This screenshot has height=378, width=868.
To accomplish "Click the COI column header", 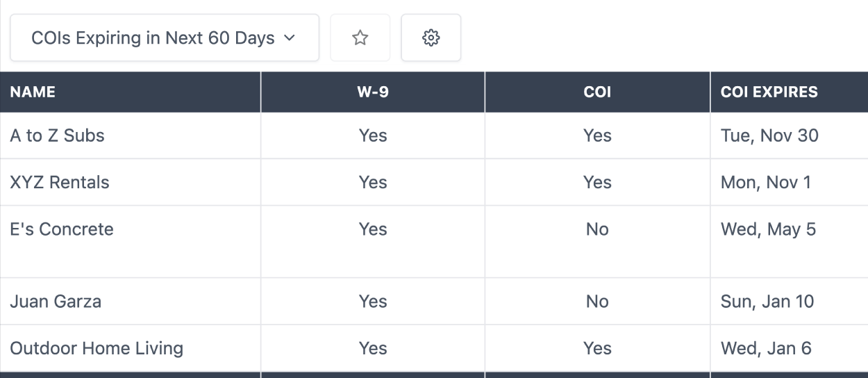I will 597,92.
